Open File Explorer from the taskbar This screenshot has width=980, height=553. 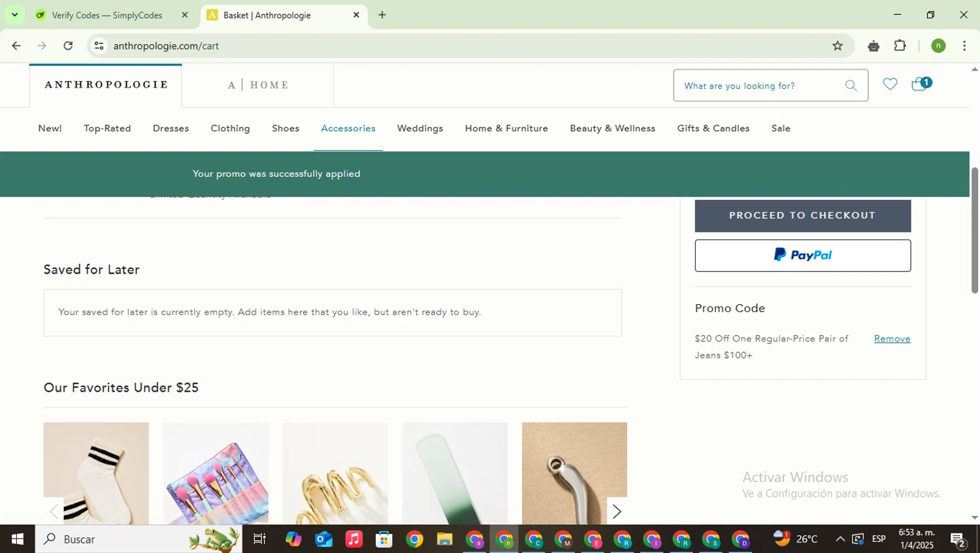445,539
